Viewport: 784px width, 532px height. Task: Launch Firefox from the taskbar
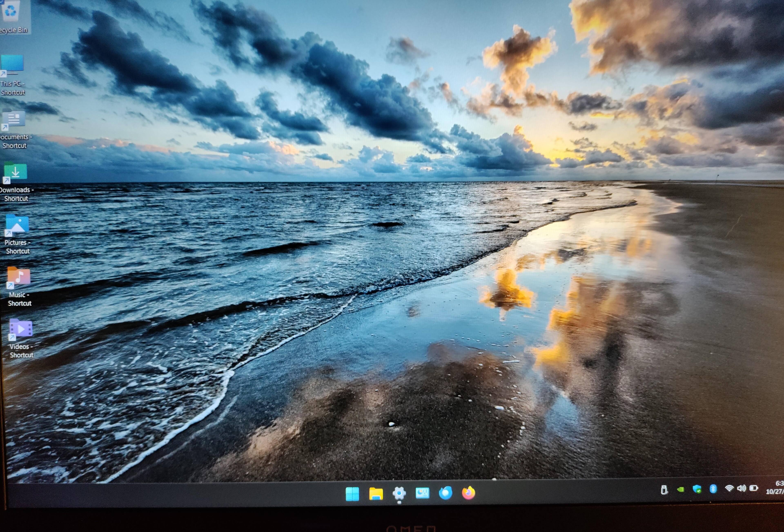coord(469,493)
